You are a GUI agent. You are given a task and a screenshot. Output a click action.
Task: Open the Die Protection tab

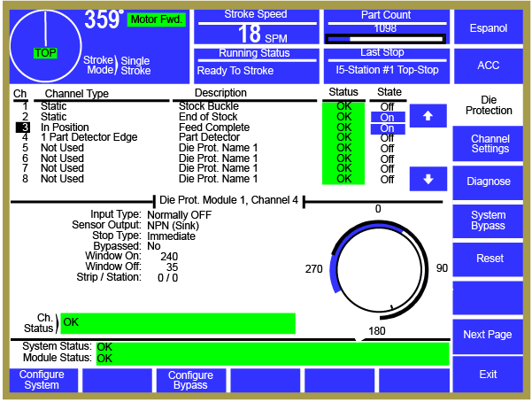tap(489, 104)
